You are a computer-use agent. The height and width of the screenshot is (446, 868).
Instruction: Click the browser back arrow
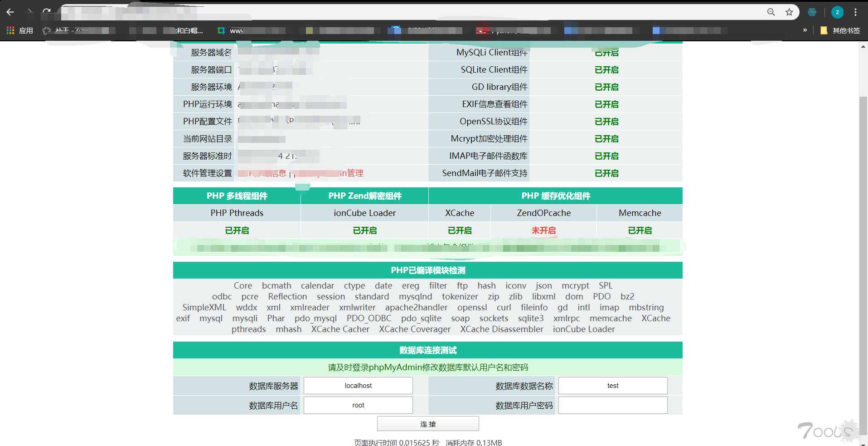(x=10, y=12)
